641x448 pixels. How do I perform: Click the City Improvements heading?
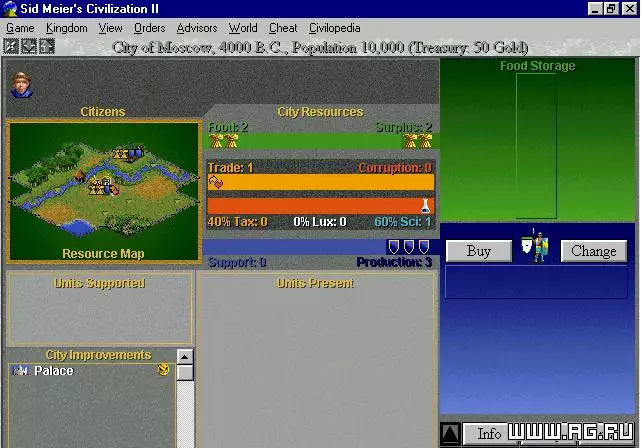pos(99,355)
